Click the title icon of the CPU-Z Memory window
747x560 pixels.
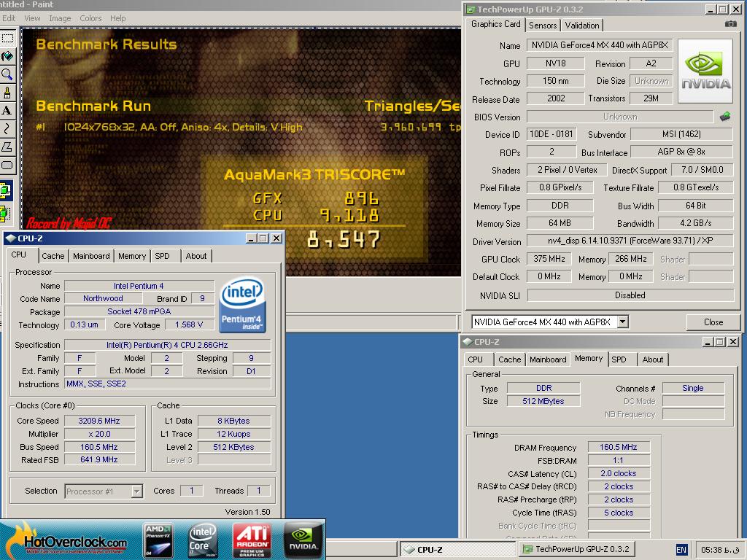(x=468, y=342)
